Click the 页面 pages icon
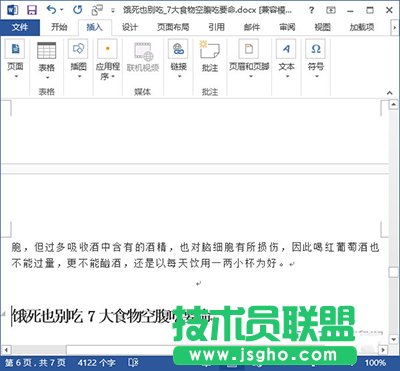Image resolution: width=400 pixels, height=371 pixels. click(x=15, y=49)
